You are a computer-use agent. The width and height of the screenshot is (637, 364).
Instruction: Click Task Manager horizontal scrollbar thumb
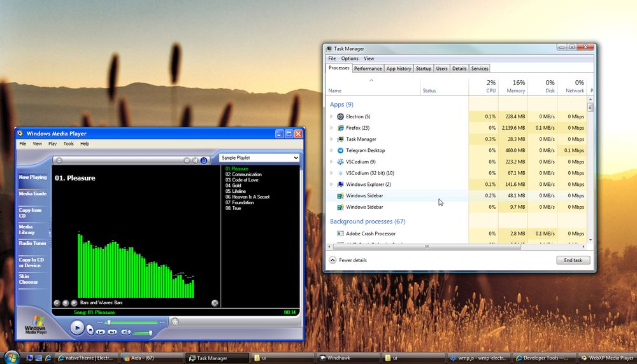[x=427, y=246]
